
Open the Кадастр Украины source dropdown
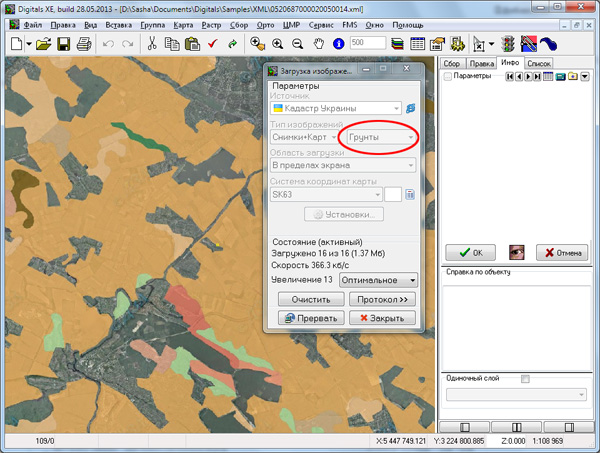[x=335, y=108]
